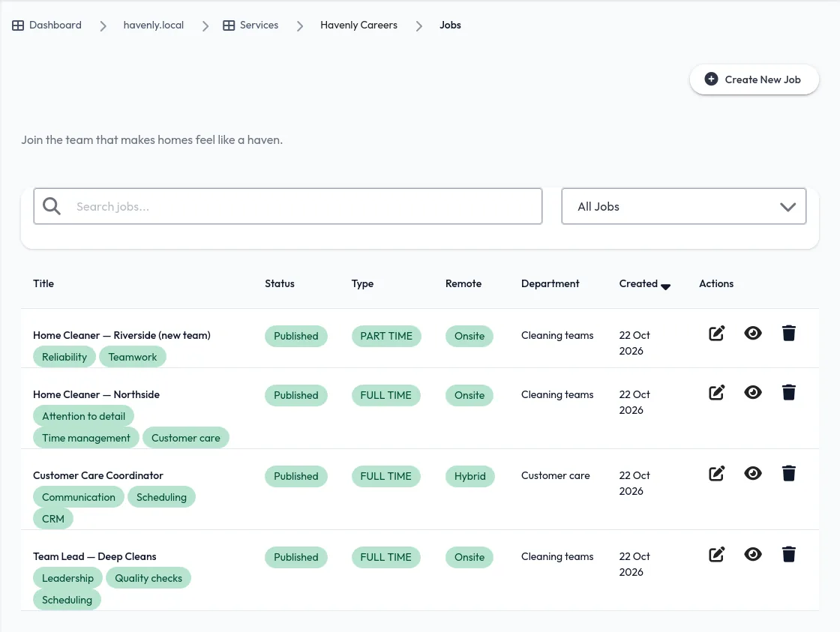Click the Hybrid remote badge

point(469,476)
